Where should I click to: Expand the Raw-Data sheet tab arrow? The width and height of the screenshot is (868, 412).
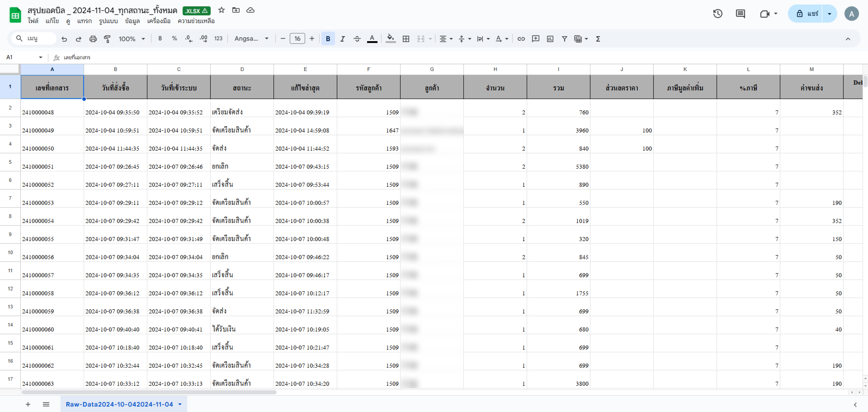coord(180,404)
